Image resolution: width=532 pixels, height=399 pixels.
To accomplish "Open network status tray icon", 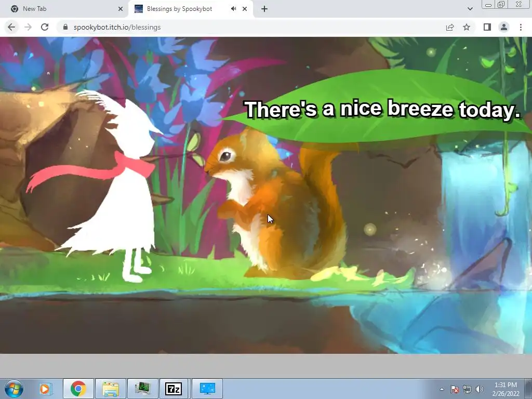I will (467, 389).
